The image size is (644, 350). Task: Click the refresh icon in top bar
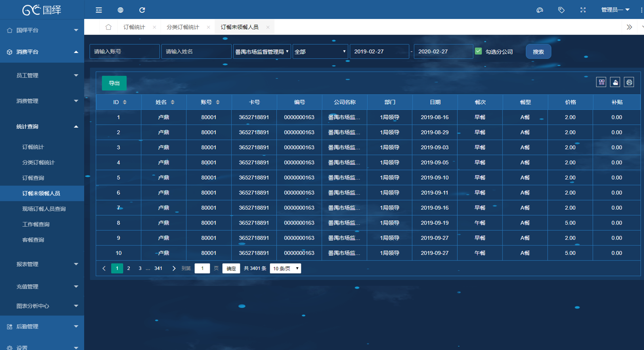142,10
